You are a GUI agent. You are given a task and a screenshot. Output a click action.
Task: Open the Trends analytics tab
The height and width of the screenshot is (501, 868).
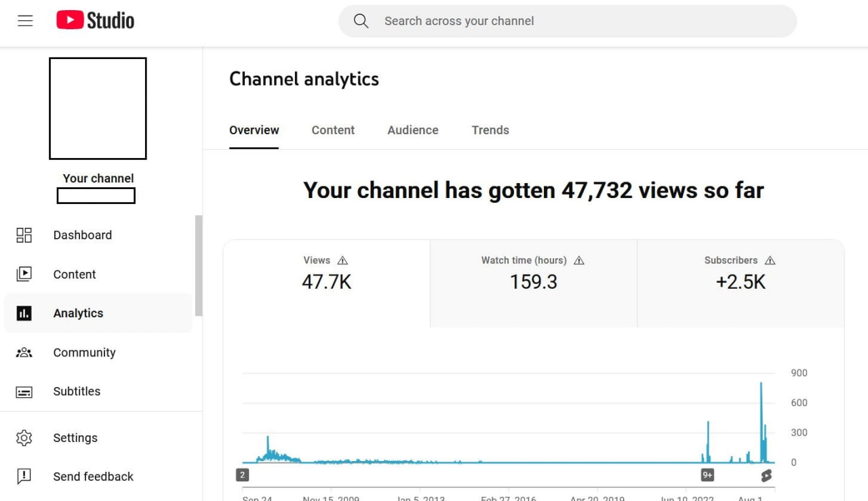[490, 129]
